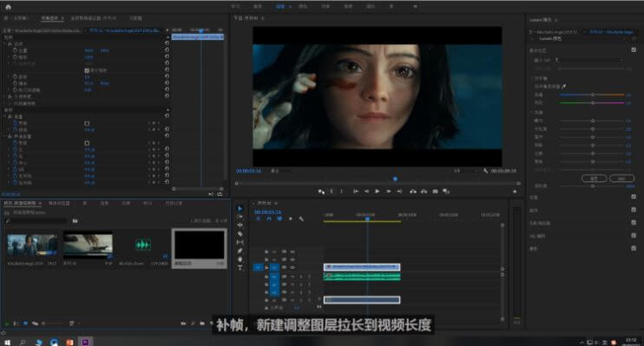This screenshot has height=346, width=644.
Task: Select the Razor tool
Action: click(240, 234)
